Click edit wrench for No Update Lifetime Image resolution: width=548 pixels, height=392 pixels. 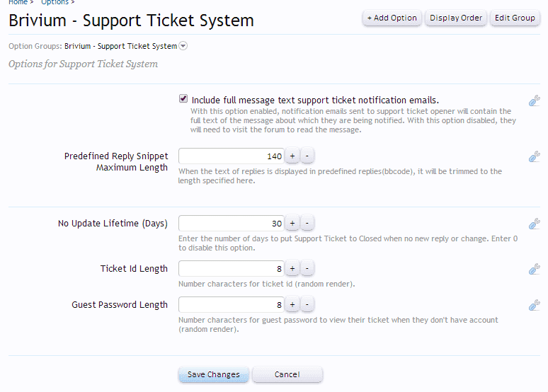[x=535, y=224]
